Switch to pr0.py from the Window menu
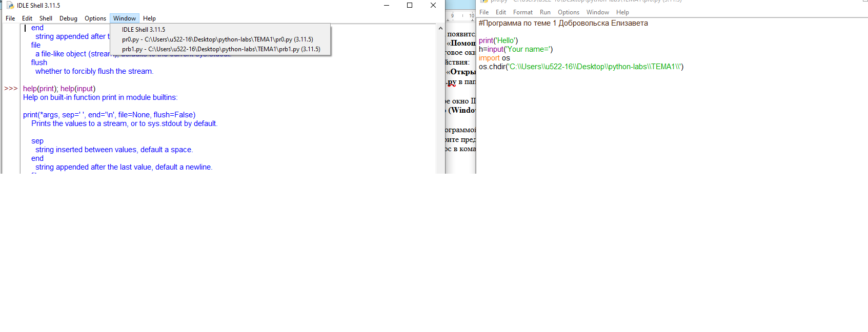 tap(217, 39)
